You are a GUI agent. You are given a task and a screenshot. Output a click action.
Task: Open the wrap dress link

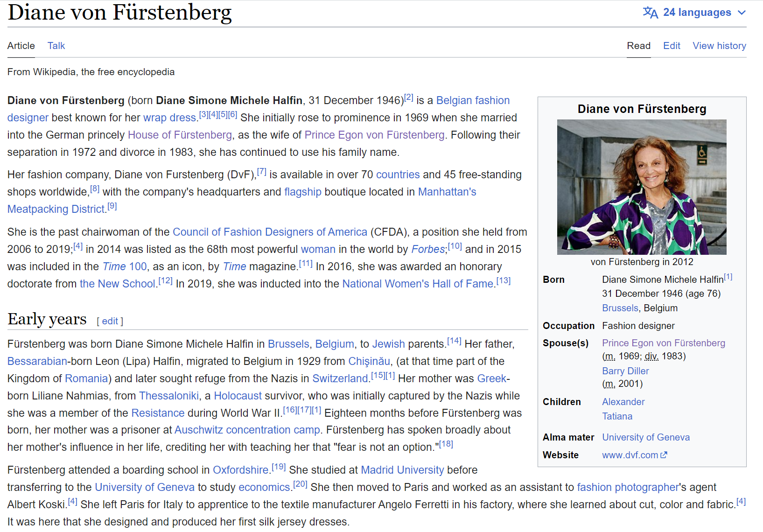pyautogui.click(x=170, y=118)
